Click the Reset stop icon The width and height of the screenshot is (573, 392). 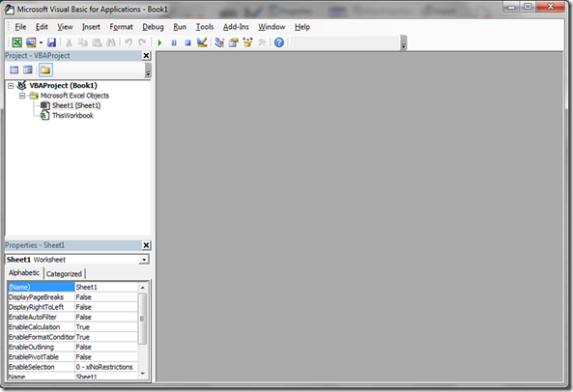point(187,42)
